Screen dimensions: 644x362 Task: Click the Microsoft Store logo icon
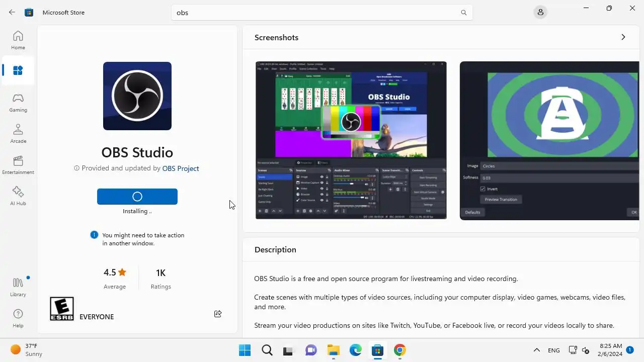pos(29,12)
